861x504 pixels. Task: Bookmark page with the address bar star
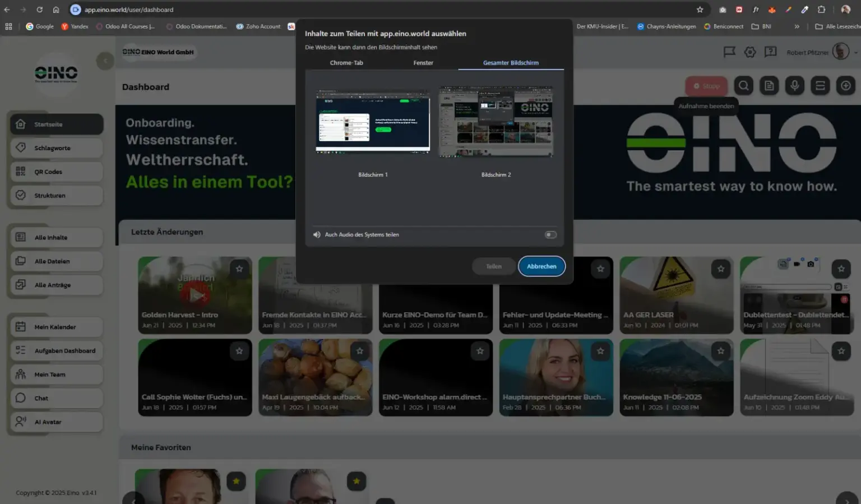700,10
